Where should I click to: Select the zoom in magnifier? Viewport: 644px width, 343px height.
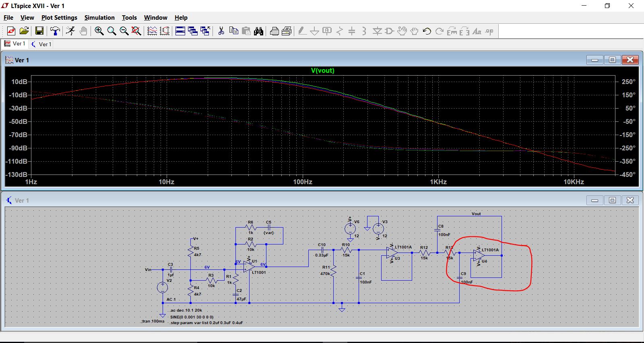tap(99, 31)
